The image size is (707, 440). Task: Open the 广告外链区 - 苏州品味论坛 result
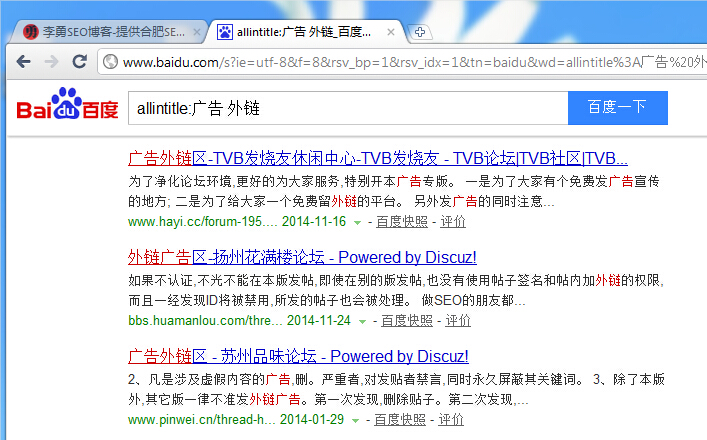click(x=298, y=357)
